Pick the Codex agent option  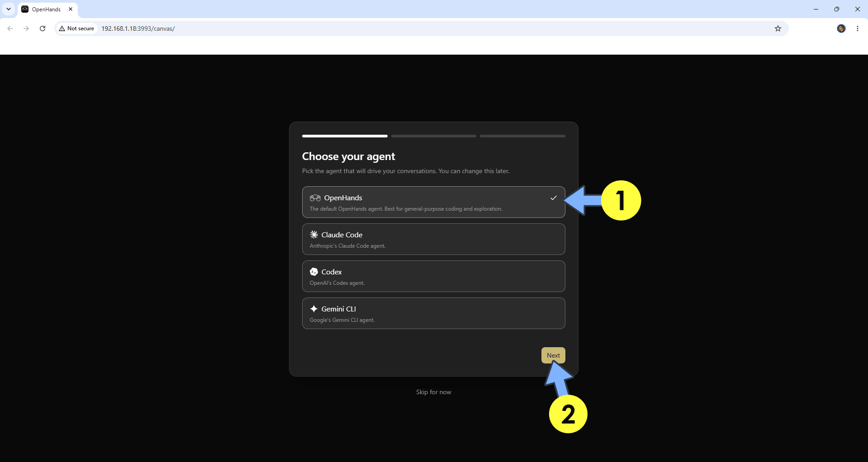tap(433, 276)
